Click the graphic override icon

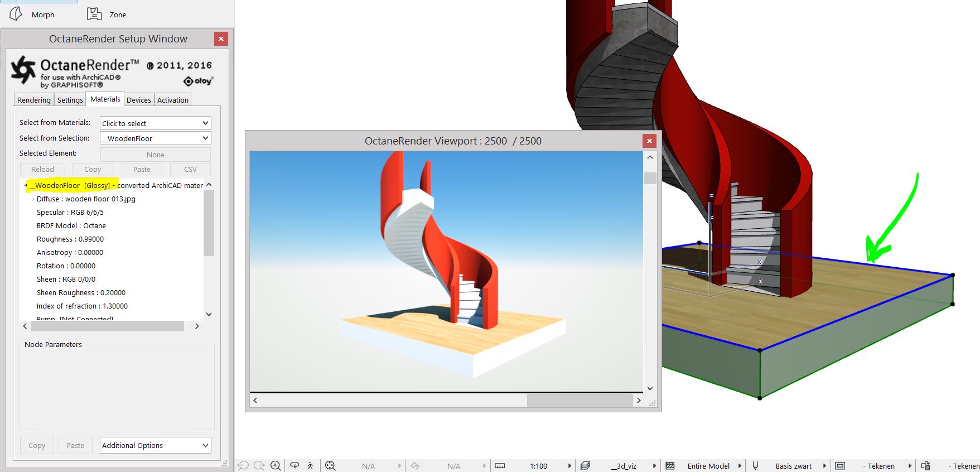(x=925, y=466)
